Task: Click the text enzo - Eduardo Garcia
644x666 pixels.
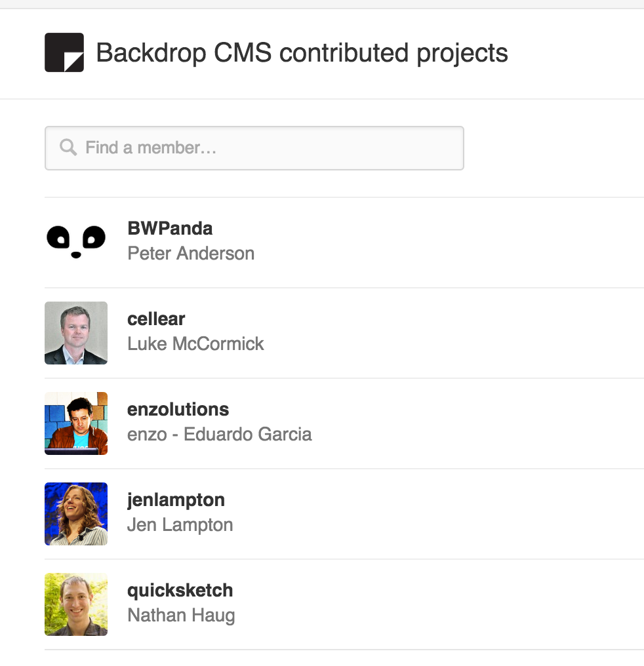Action: click(x=219, y=435)
